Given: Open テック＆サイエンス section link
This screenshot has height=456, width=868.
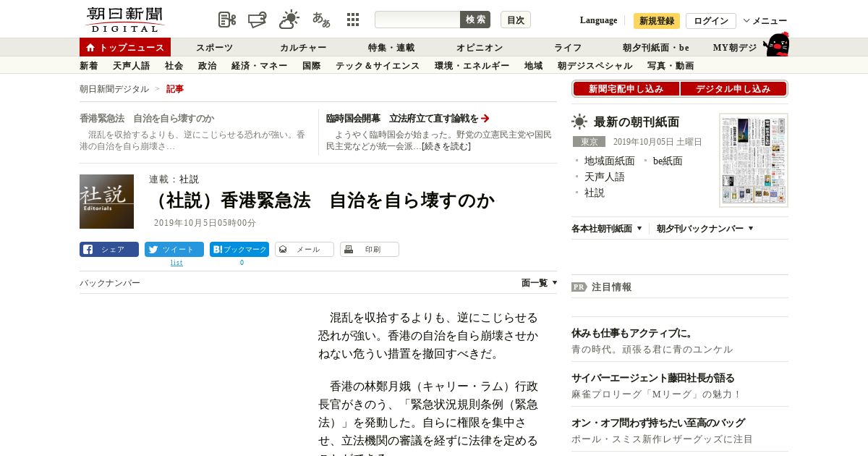Looking at the screenshot, I should 378,66.
